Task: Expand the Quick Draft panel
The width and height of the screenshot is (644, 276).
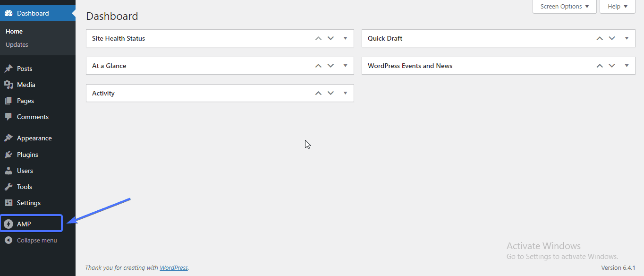Action: pos(627,38)
